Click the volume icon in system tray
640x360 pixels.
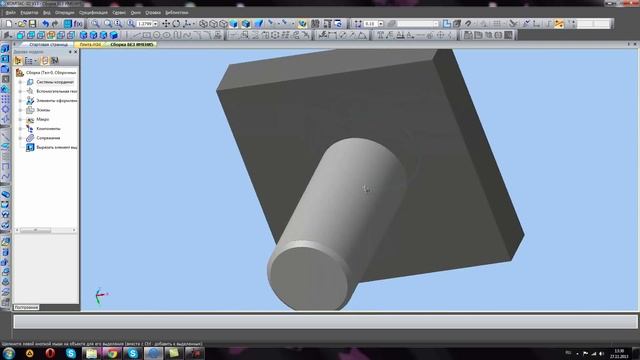pos(601,353)
